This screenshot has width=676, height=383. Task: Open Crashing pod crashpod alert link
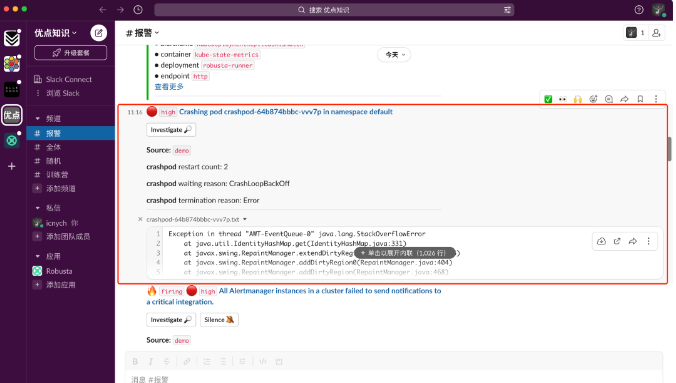(x=286, y=112)
